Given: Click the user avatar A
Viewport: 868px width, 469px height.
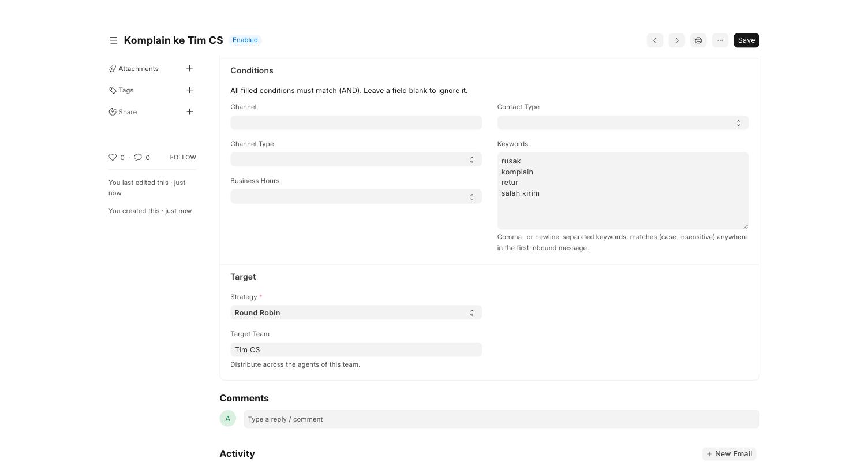Looking at the screenshot, I should click(x=228, y=419).
